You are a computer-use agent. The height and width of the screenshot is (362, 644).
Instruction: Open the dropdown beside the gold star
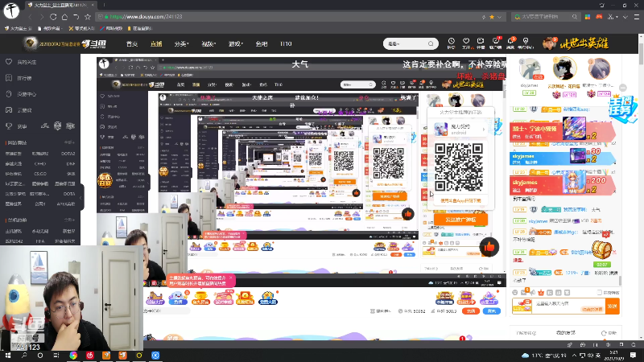tap(499, 17)
